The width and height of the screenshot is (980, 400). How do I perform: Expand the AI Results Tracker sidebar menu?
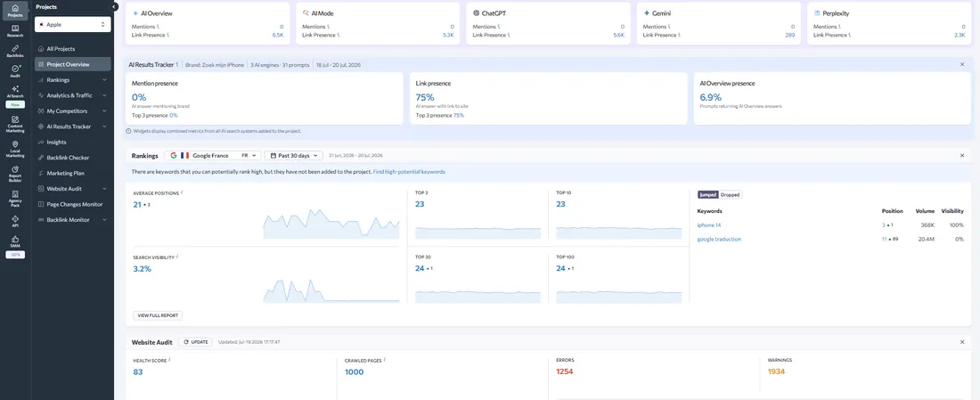point(104,127)
